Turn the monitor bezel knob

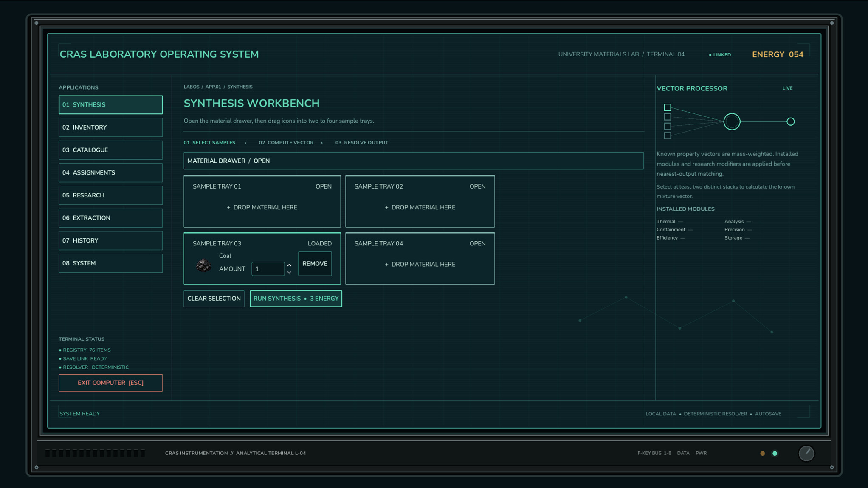(806, 453)
